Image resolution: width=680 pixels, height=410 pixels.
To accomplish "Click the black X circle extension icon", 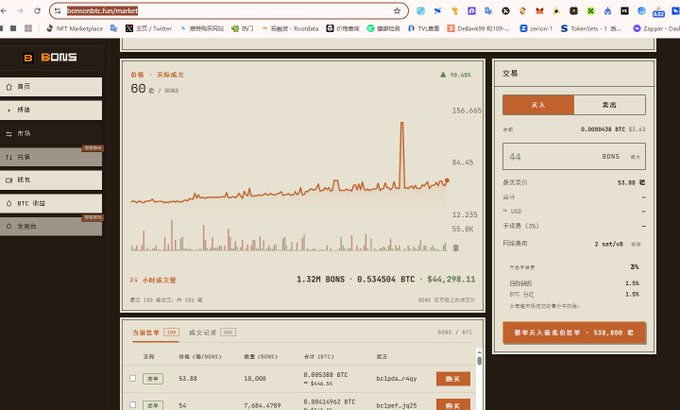I will tap(506, 11).
